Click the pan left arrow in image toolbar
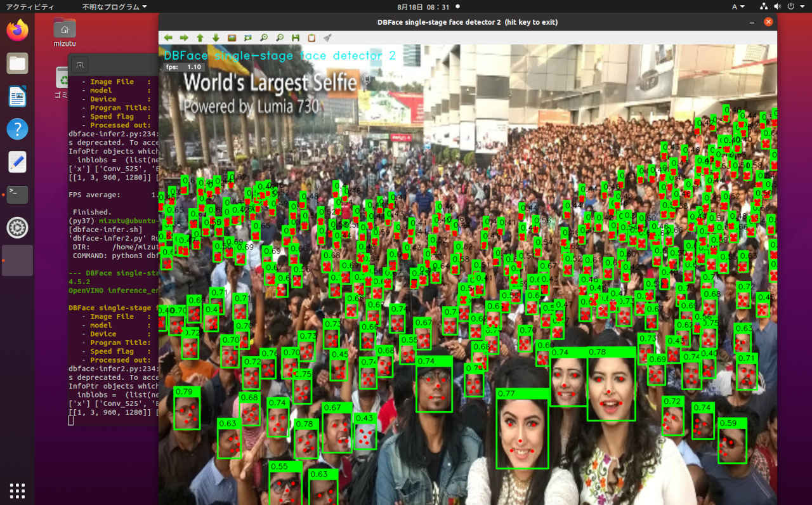 (x=168, y=38)
